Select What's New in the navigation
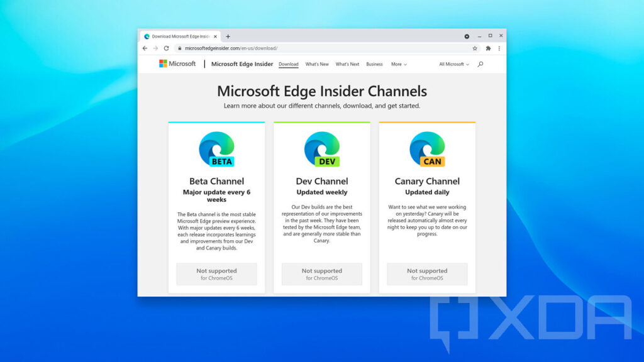The width and height of the screenshot is (644, 362). (316, 64)
